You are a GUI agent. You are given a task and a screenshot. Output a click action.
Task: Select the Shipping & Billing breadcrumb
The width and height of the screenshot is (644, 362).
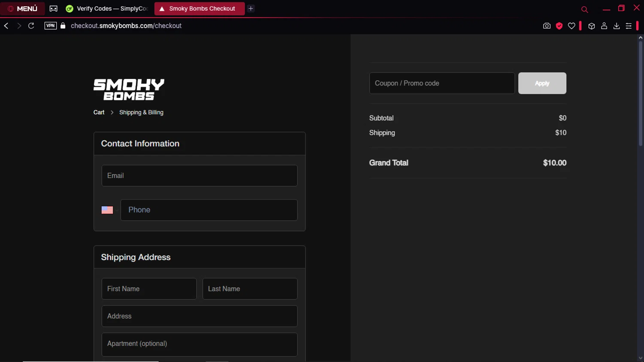pyautogui.click(x=141, y=113)
